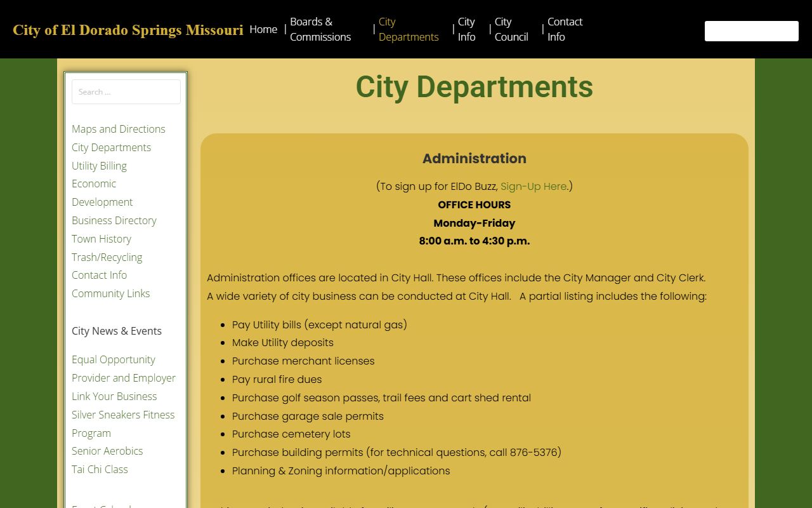This screenshot has width=812, height=508.
Task: Open Silver Sneakers Fitness Program link
Action: pos(123,424)
